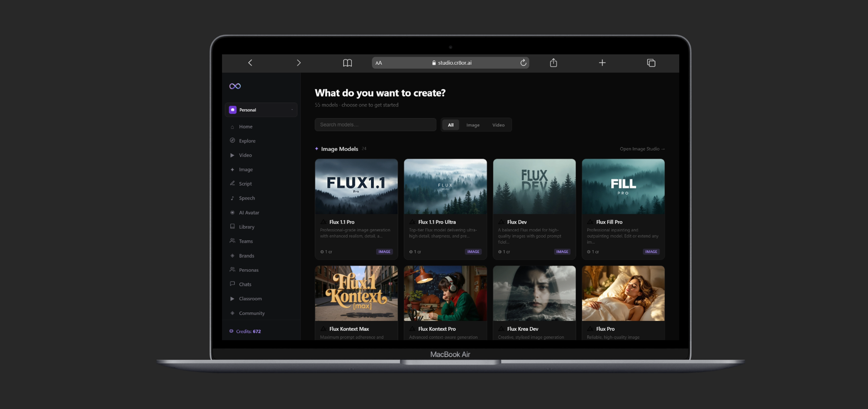Image resolution: width=868 pixels, height=409 pixels.
Task: Click the Image Models section heading
Action: [339, 149]
